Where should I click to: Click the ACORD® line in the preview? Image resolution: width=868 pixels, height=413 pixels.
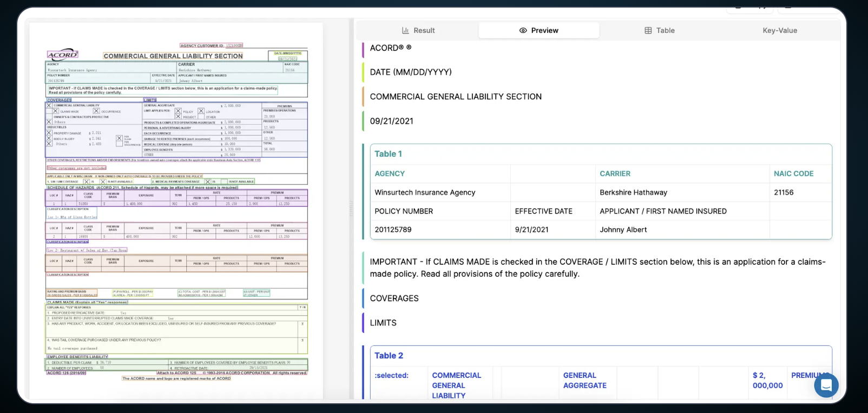click(x=391, y=48)
